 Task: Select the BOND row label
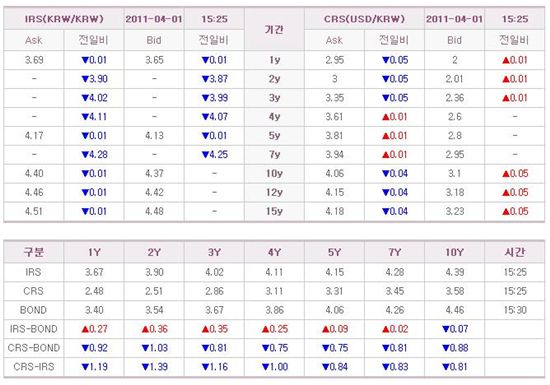click(x=33, y=310)
